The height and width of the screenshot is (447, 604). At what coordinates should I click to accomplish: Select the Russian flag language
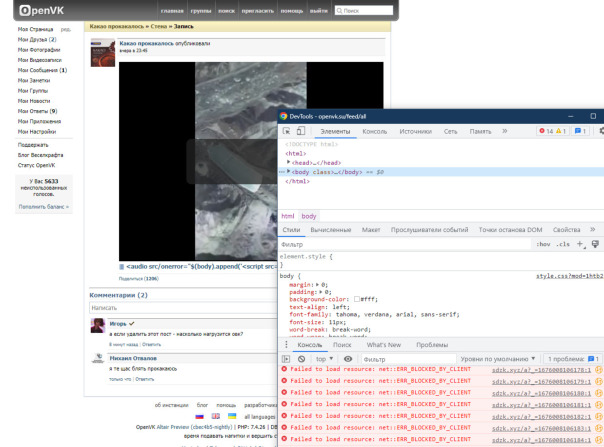pos(199,416)
